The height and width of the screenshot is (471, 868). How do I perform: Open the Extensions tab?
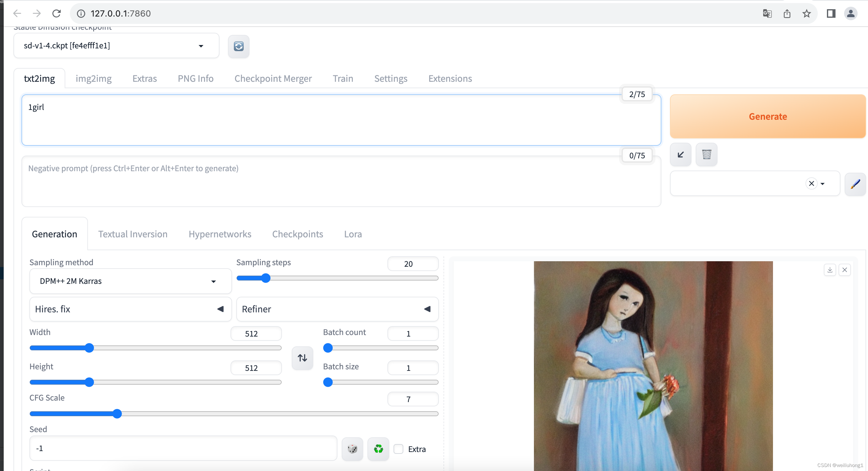450,78
